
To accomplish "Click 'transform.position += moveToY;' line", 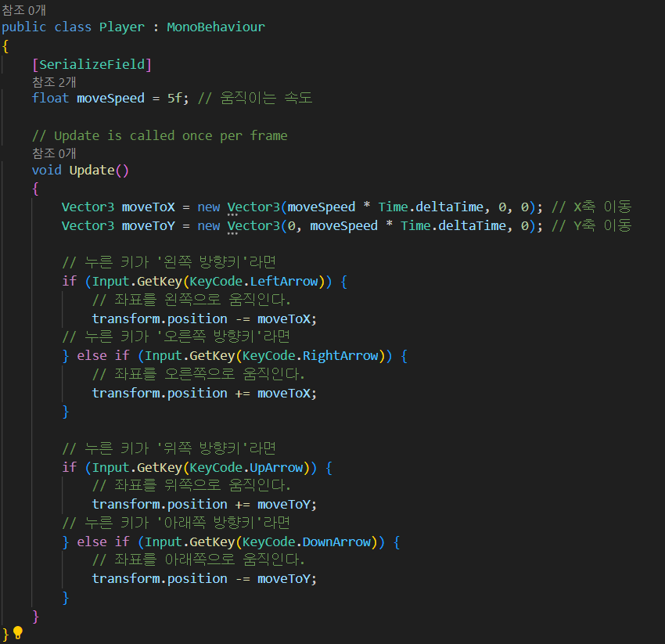I will click(x=204, y=505).
